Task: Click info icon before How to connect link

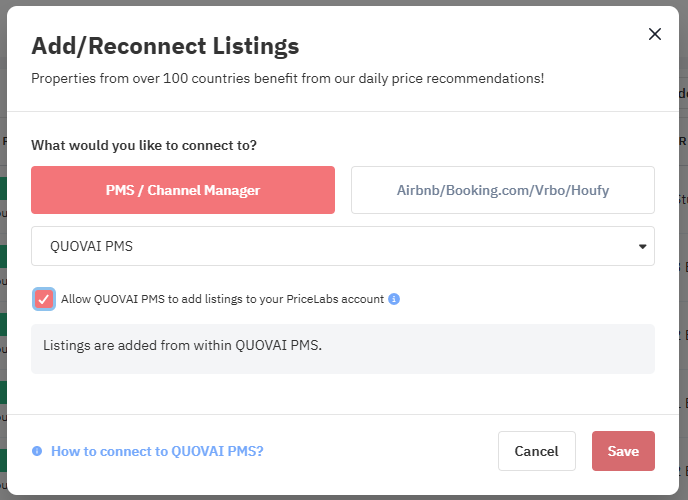Action: (x=37, y=451)
